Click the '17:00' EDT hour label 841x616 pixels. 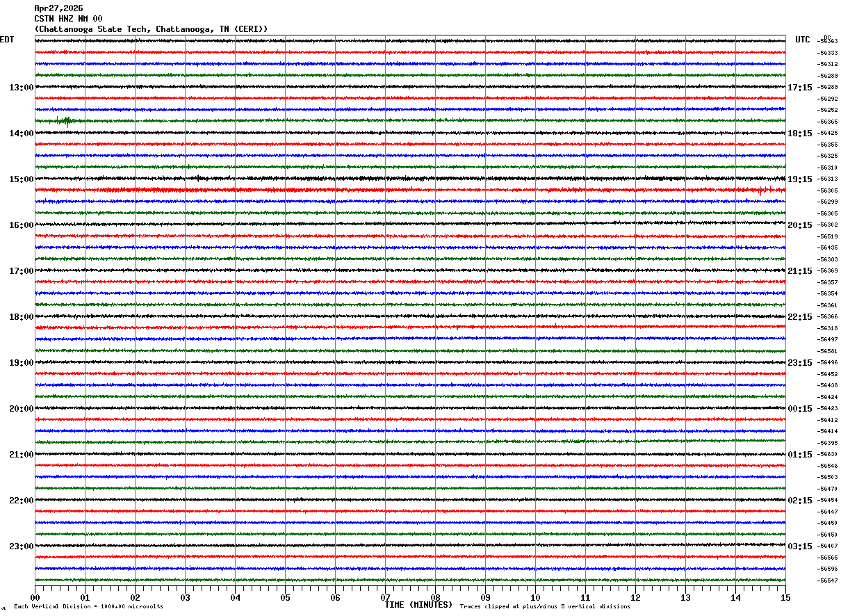pos(22,271)
